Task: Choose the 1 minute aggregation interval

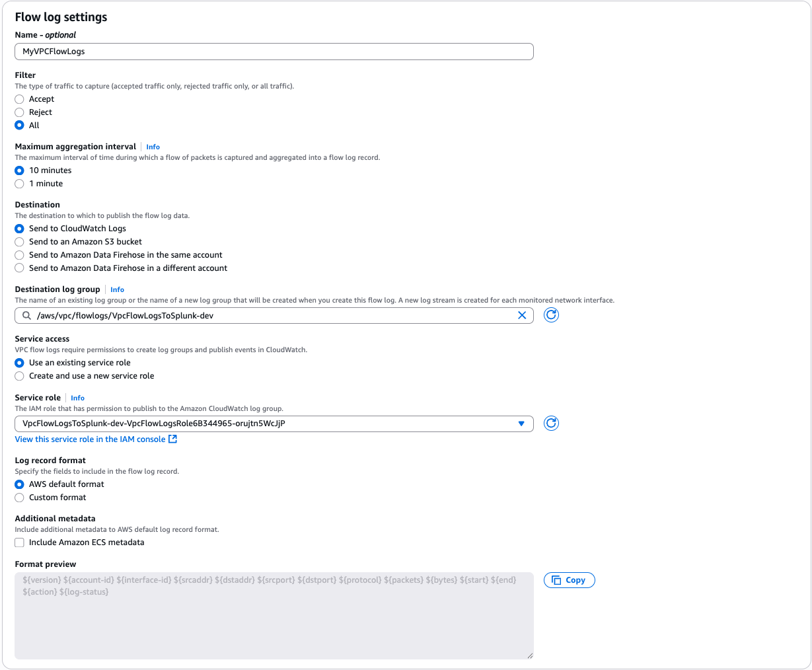Action: 19,183
